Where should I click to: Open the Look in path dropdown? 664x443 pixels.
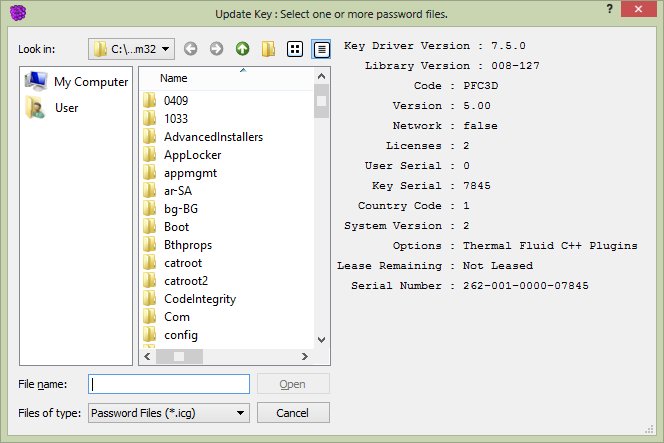(131, 49)
